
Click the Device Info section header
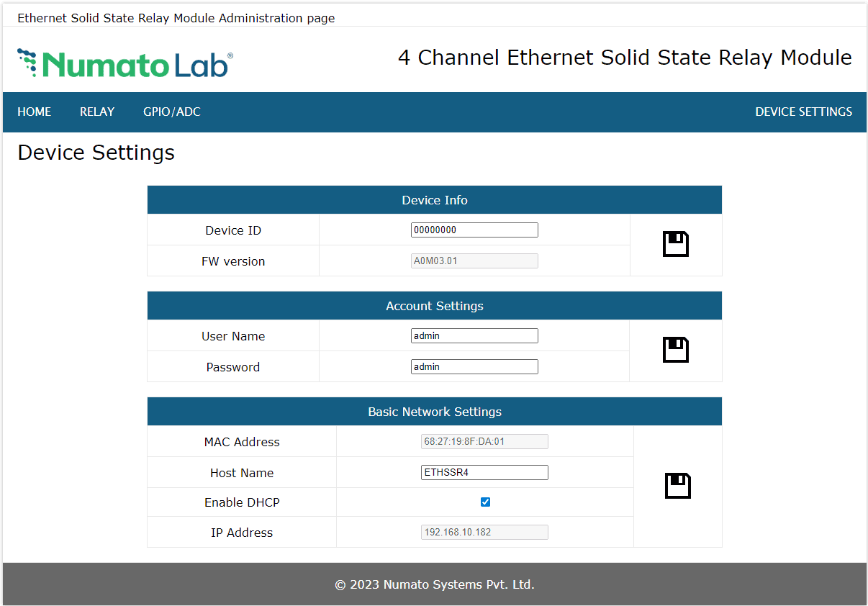[435, 200]
